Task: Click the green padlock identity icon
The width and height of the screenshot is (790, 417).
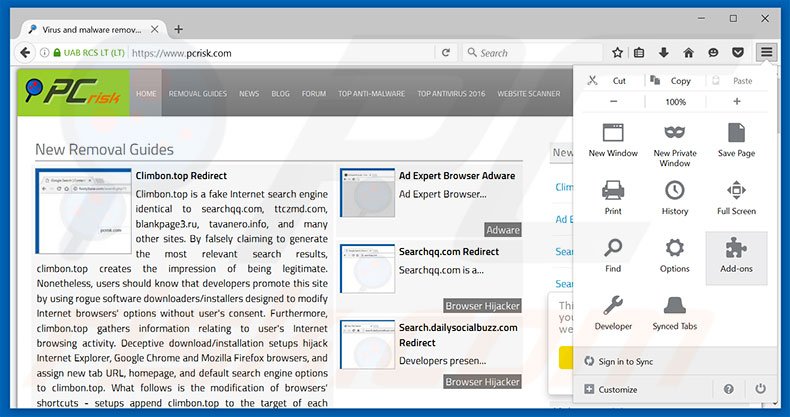Action: (x=57, y=52)
